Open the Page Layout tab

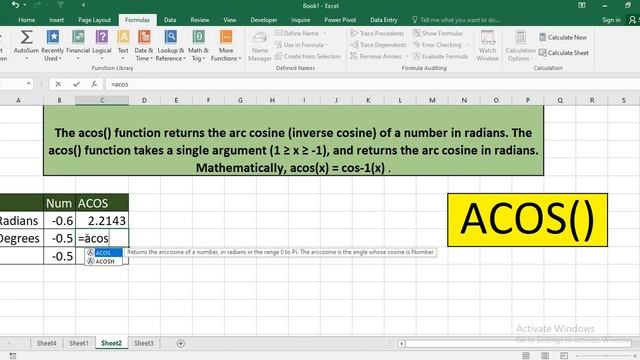pyautogui.click(x=94, y=20)
